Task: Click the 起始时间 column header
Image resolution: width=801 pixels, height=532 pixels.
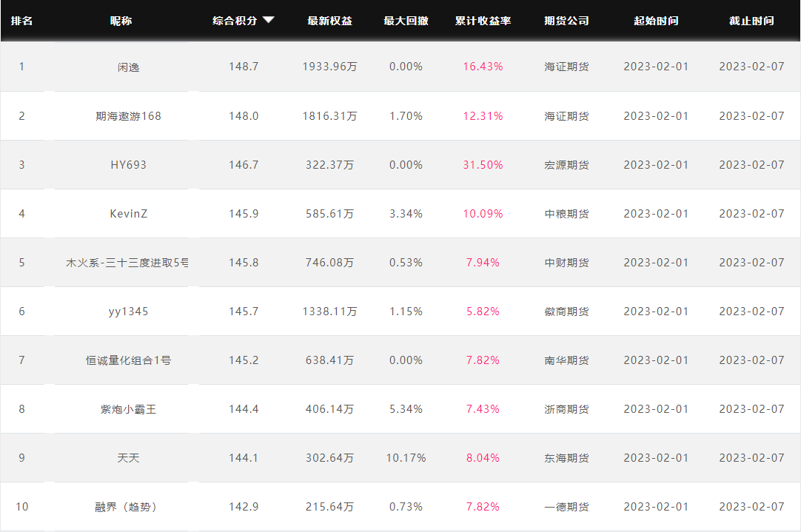Action: coord(657,21)
